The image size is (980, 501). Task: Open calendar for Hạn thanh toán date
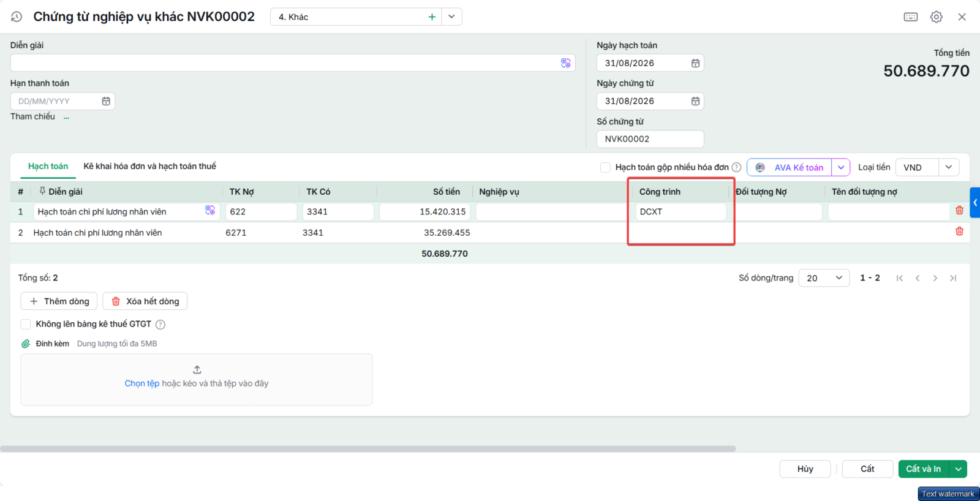coord(106,101)
